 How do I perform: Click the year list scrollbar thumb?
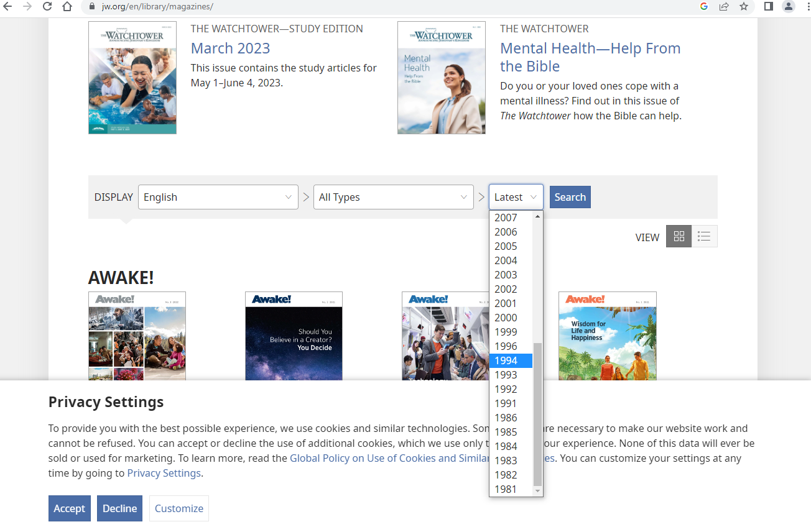point(538,414)
